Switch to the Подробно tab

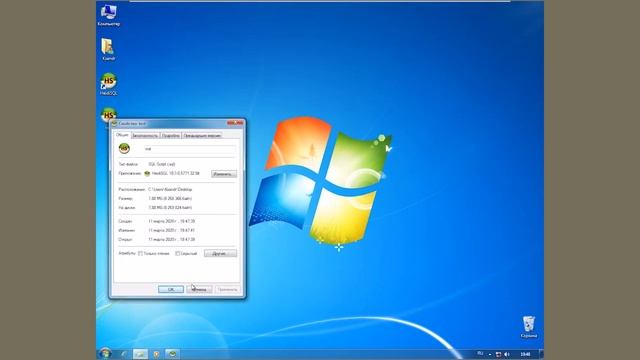[171, 136]
